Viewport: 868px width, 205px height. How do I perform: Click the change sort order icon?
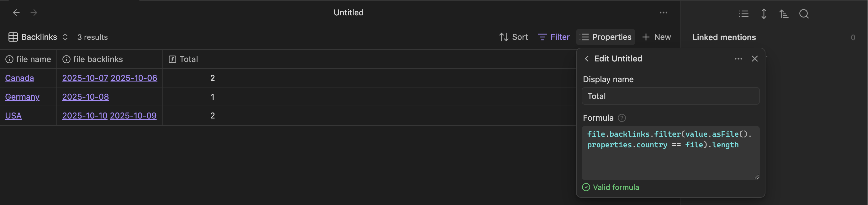pyautogui.click(x=784, y=14)
